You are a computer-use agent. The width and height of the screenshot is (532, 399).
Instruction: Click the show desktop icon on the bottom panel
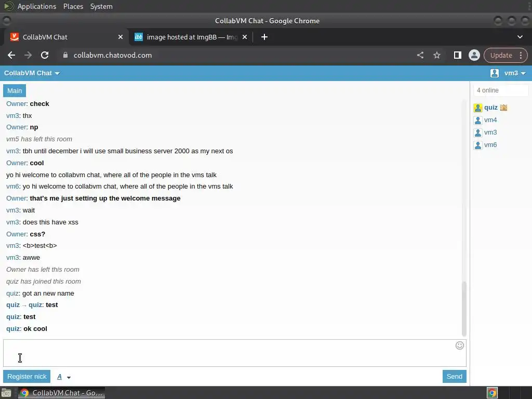pyautogui.click(x=6, y=393)
